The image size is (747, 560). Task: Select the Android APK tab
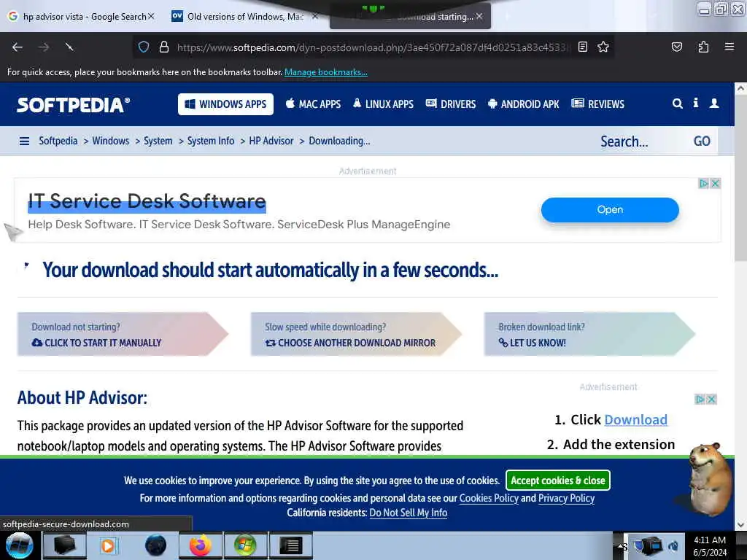[x=524, y=104]
